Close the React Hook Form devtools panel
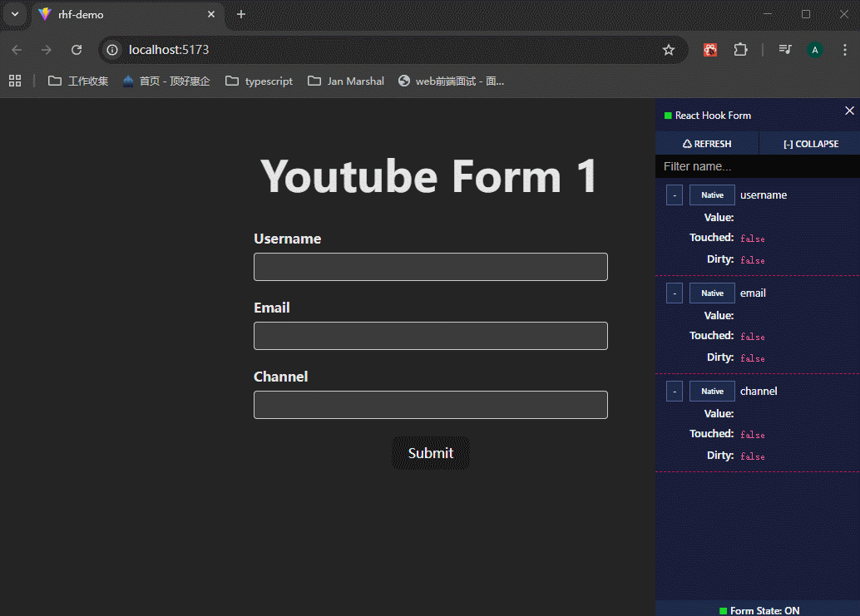 coord(849,111)
